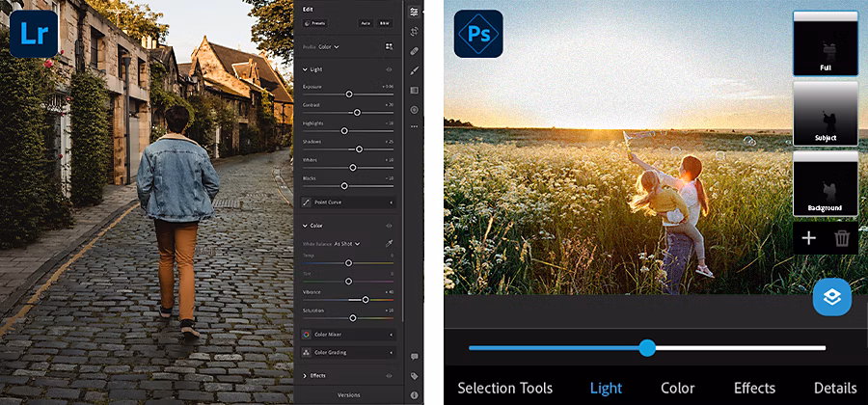Switch to the Color tab in Photoshop Express
Screen dimensions: 868x405
tap(678, 388)
